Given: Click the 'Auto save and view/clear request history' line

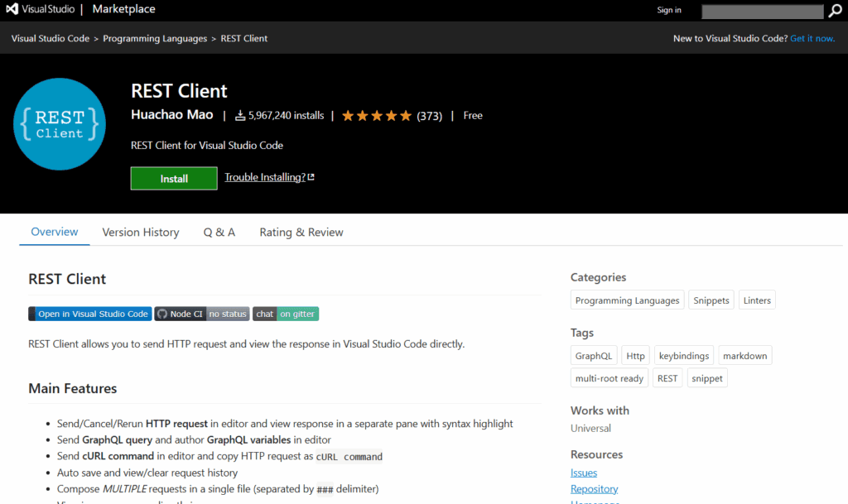Looking at the screenshot, I should pyautogui.click(x=147, y=473).
